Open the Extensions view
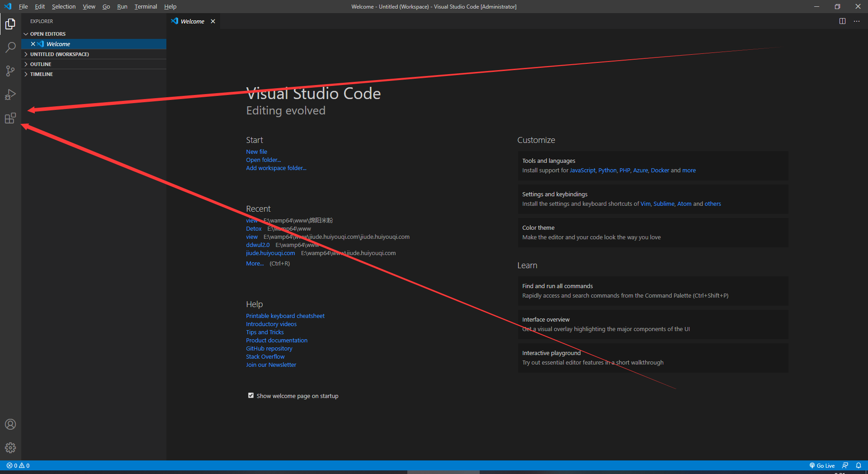The image size is (868, 474). click(x=10, y=118)
